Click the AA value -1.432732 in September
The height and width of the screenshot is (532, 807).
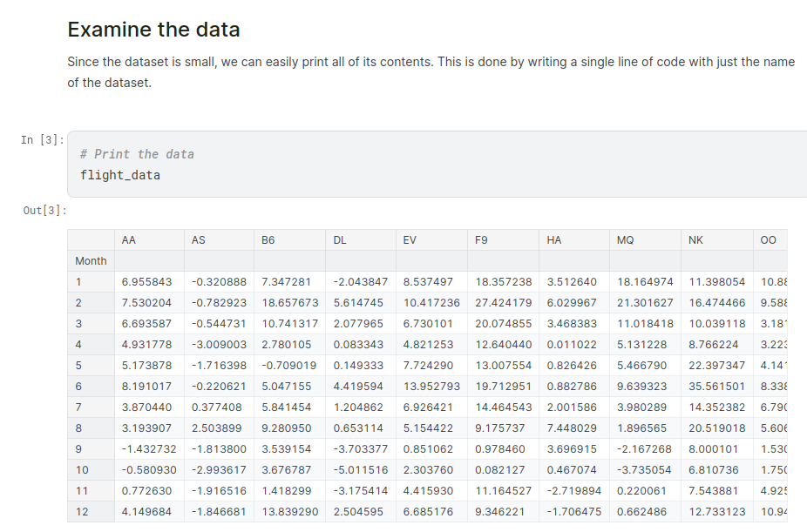(149, 448)
